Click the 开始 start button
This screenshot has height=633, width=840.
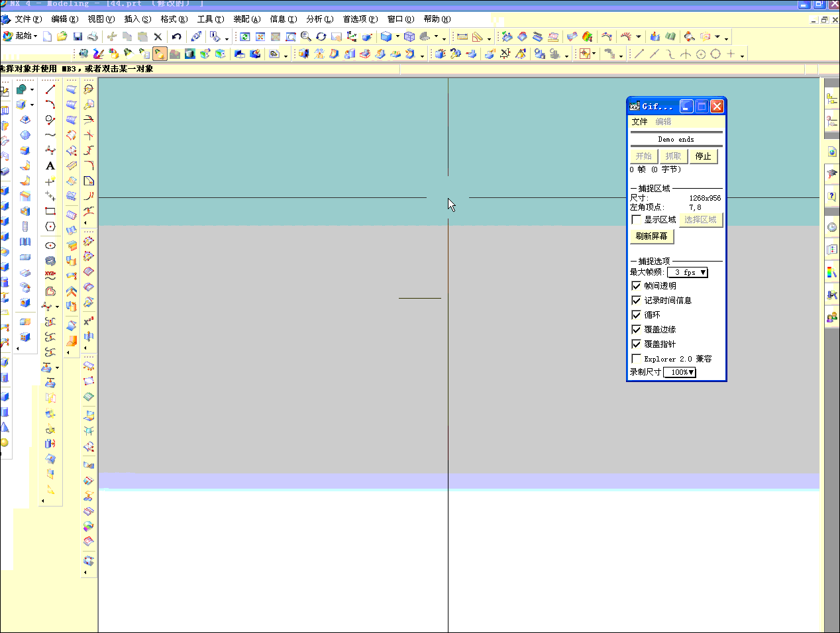[643, 156]
